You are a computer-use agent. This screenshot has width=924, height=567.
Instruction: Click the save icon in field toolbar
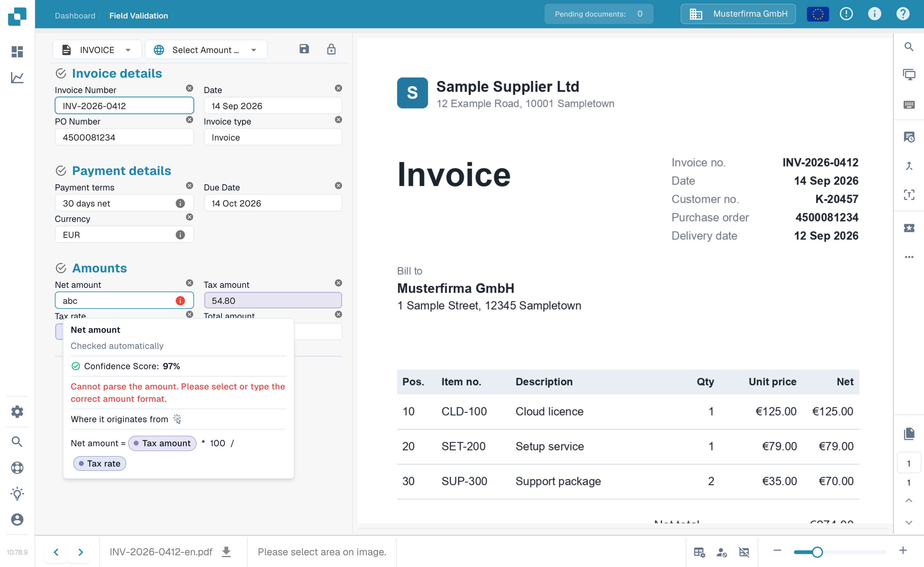click(304, 49)
